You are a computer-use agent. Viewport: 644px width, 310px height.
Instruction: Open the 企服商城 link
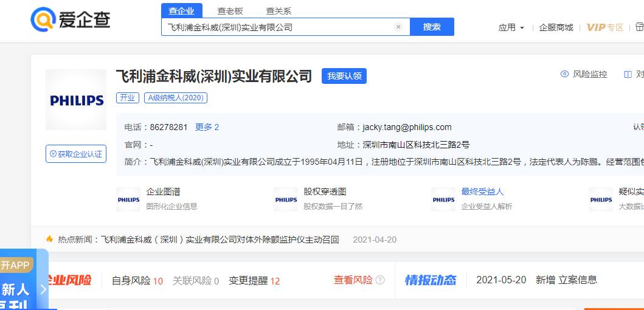tap(556, 27)
